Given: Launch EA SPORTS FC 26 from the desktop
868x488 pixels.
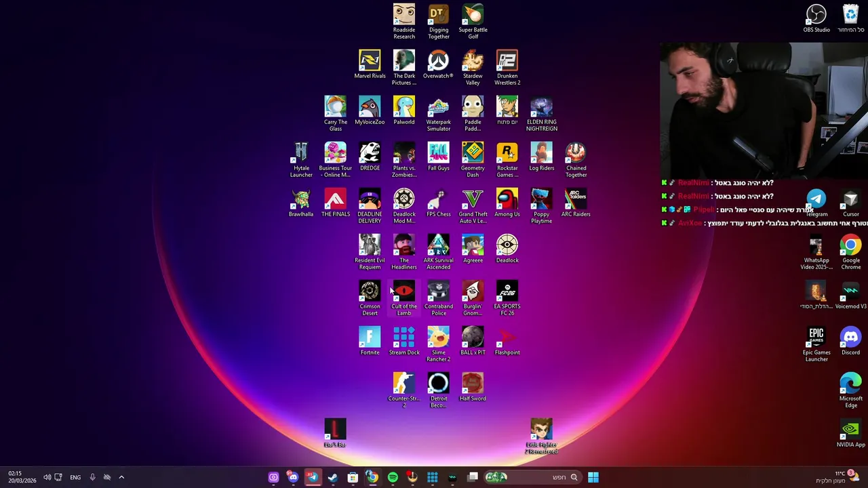Looking at the screenshot, I should coord(507,298).
